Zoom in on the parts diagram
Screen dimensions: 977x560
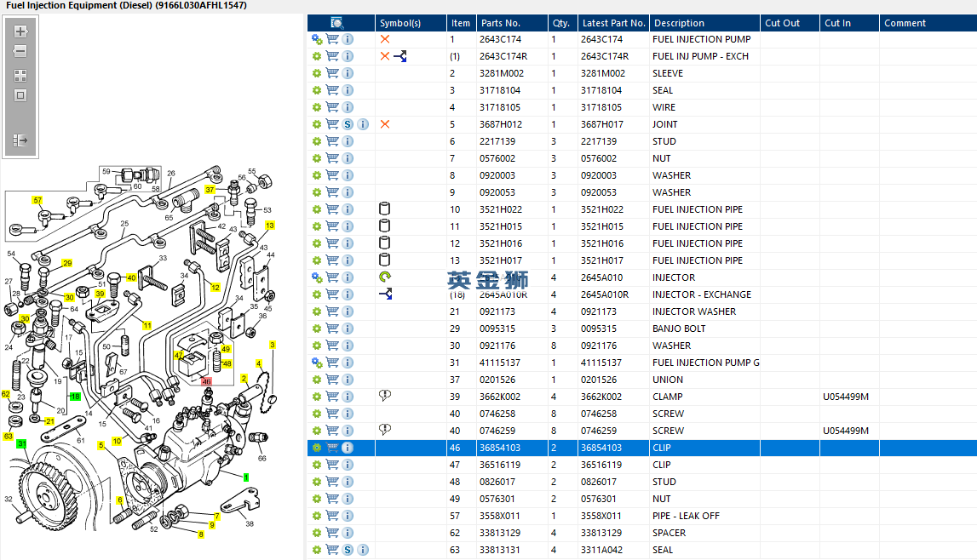click(20, 31)
